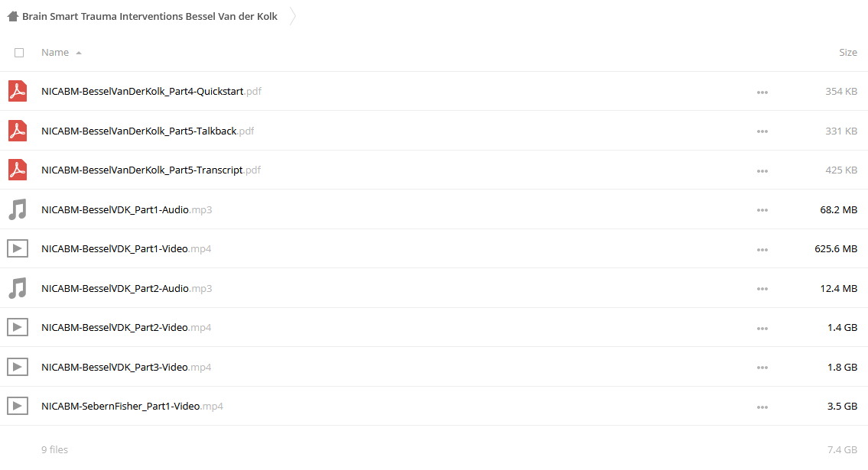Click Brain Smart Trauma Interventions breadcrumb
This screenshot has height=470, width=868.
pyautogui.click(x=149, y=17)
